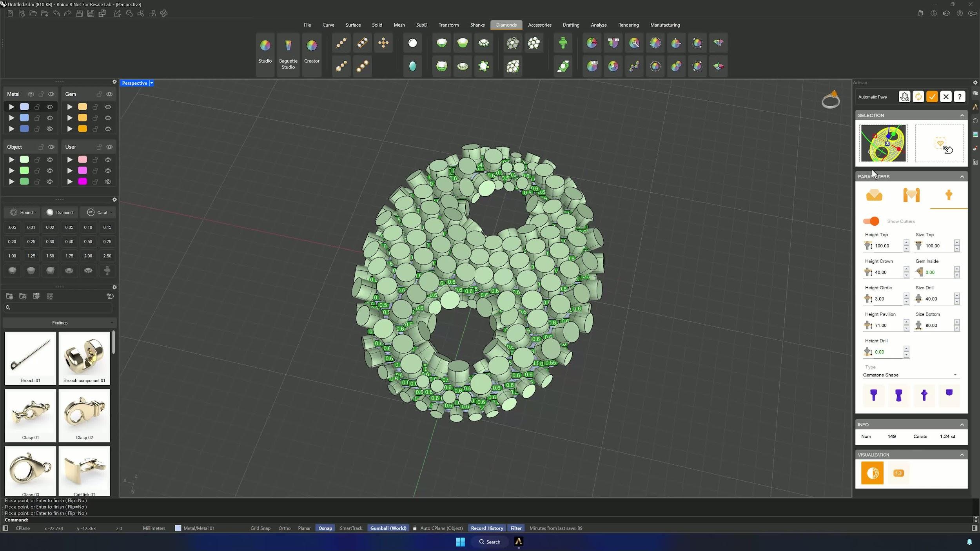
Task: Switch to the SubD tab
Action: [421, 25]
